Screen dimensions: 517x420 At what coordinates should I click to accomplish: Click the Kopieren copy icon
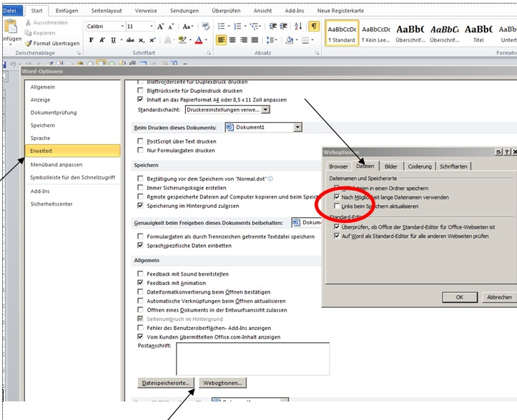[28, 33]
